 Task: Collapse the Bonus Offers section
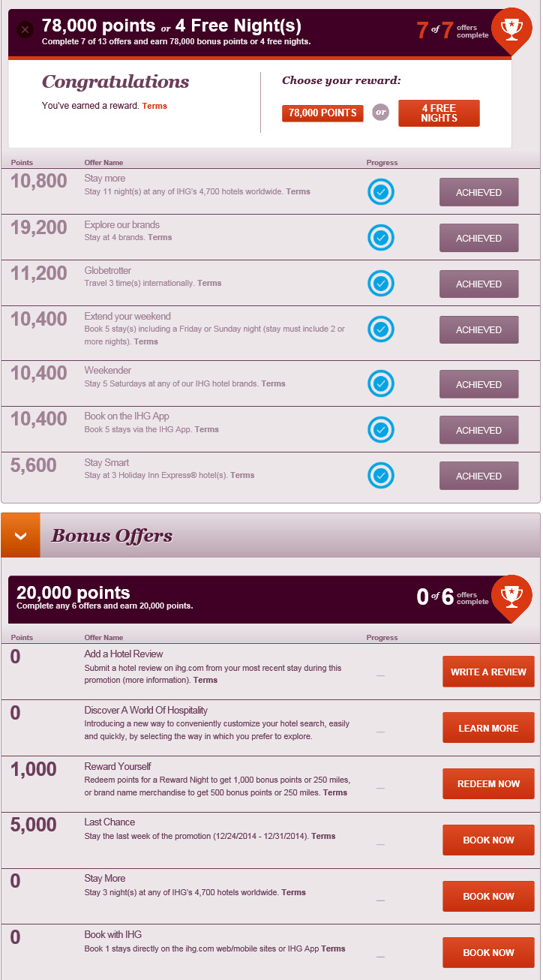(x=20, y=536)
